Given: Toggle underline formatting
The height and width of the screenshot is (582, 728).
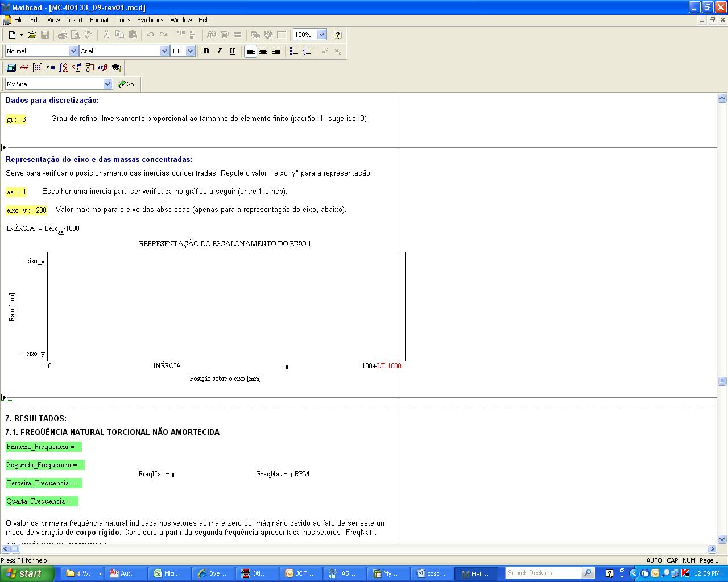Looking at the screenshot, I should 232,51.
